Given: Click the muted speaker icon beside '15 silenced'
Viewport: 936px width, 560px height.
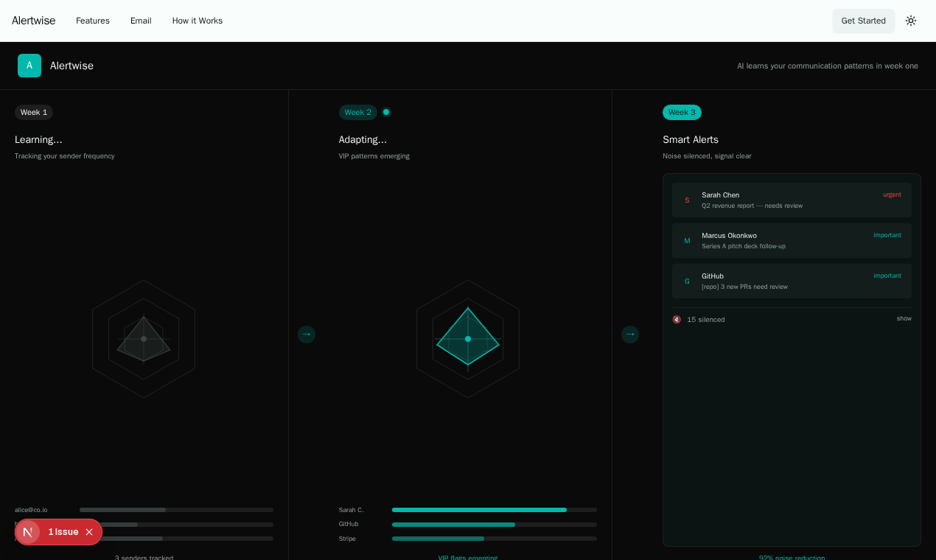Looking at the screenshot, I should tap(677, 319).
